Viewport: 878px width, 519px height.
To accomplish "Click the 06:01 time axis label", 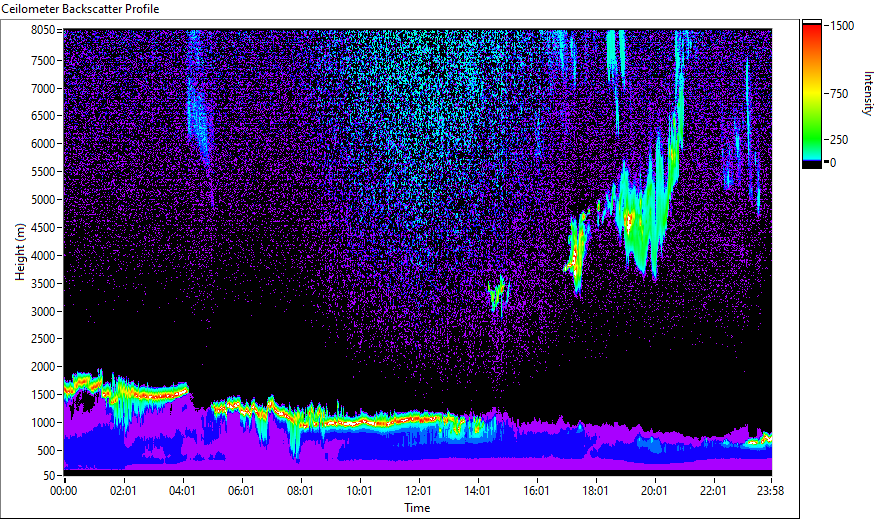I will tap(241, 491).
